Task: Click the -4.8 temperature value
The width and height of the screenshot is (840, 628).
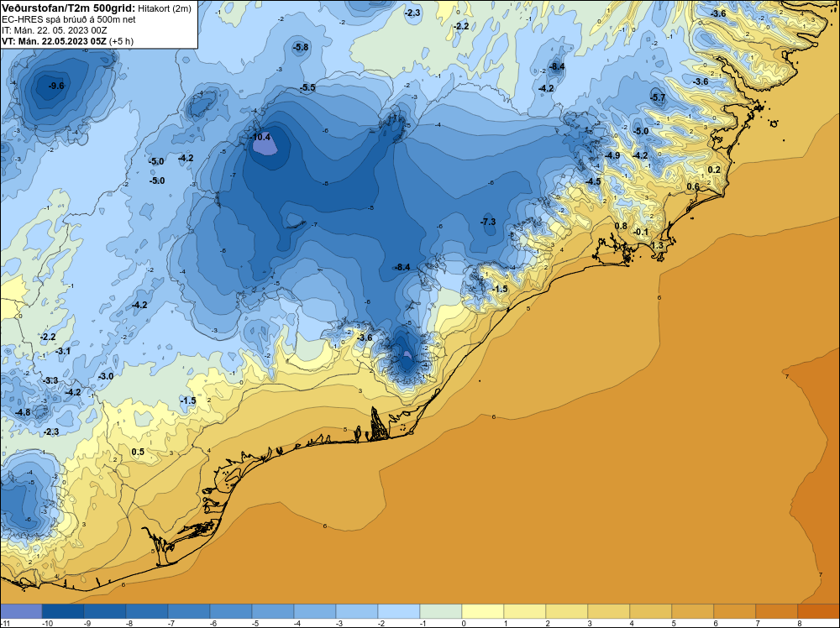Action: click(x=23, y=413)
